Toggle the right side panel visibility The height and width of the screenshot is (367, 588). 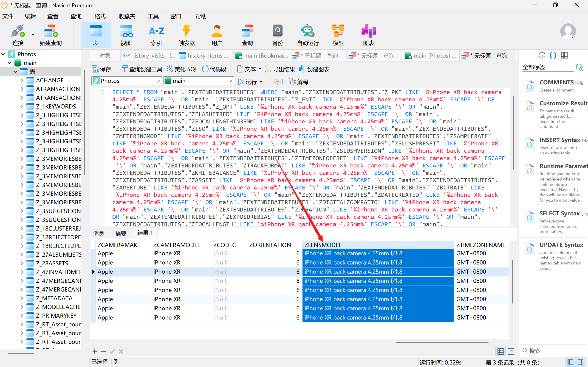coord(581,362)
